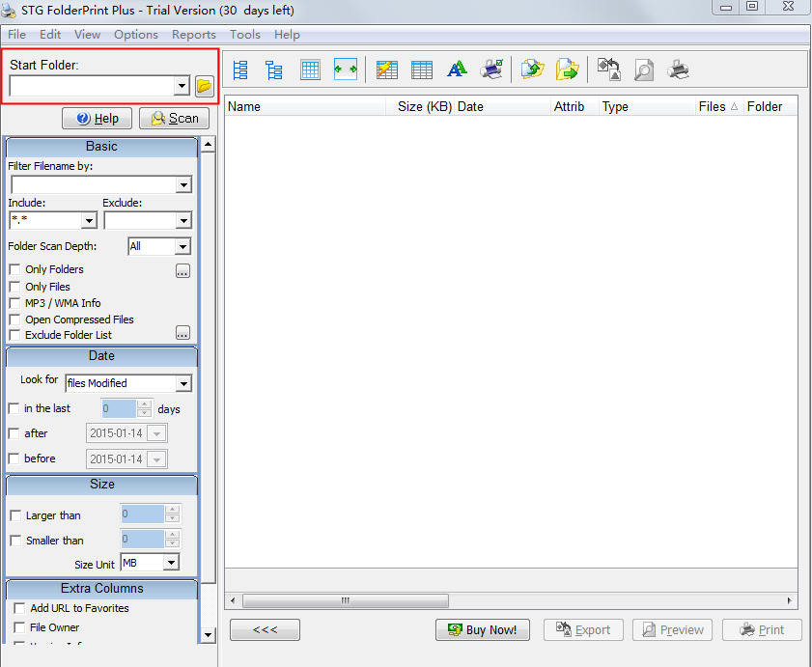Click the tree view toolbar icon
The image size is (812, 667).
coord(274,69)
